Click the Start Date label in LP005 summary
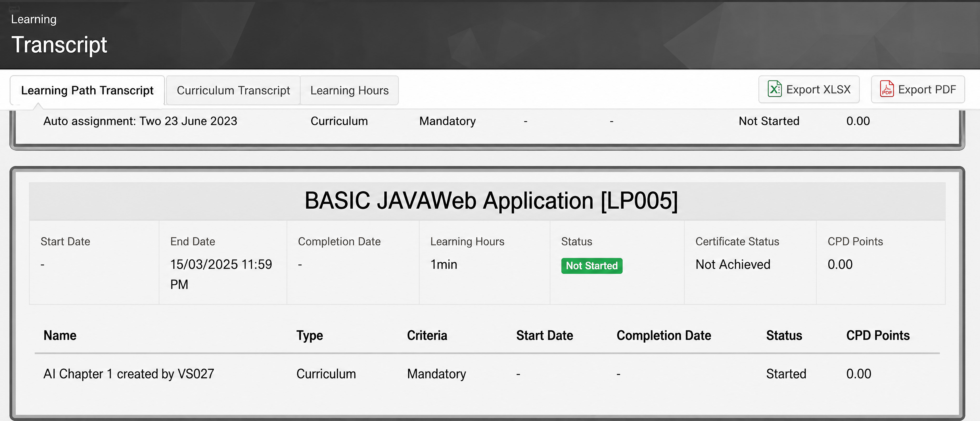This screenshot has height=421, width=980. click(x=65, y=241)
